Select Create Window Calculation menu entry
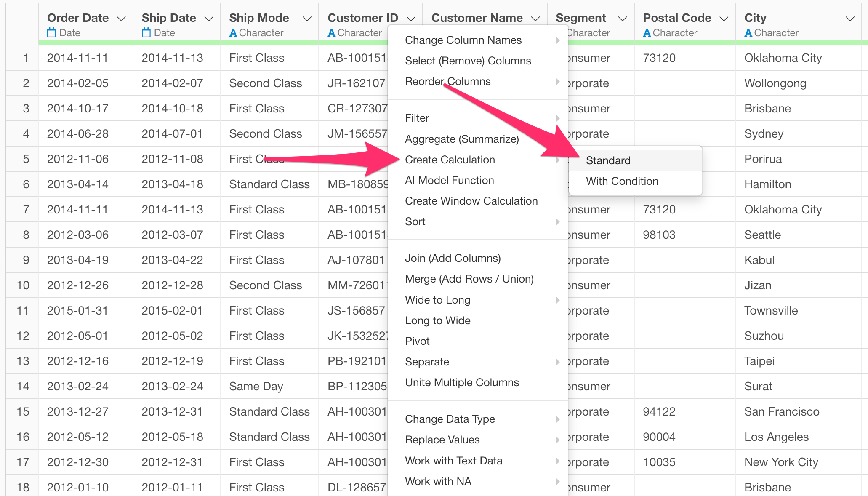 tap(471, 201)
